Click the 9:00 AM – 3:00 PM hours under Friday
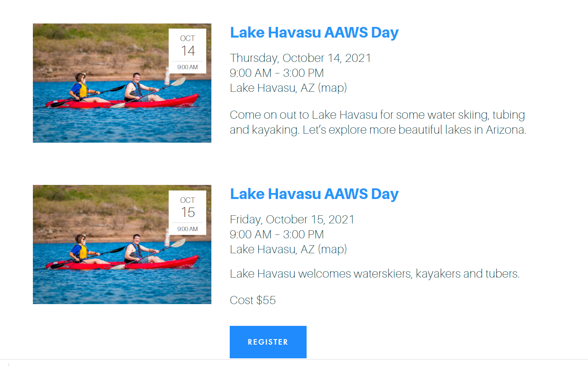 [x=277, y=234]
